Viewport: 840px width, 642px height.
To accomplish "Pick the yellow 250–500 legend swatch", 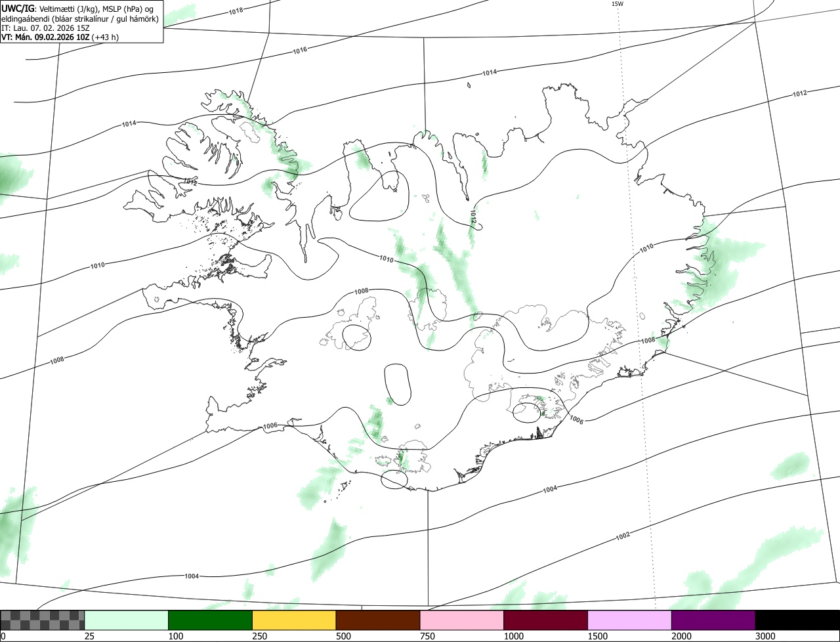I will (x=294, y=620).
